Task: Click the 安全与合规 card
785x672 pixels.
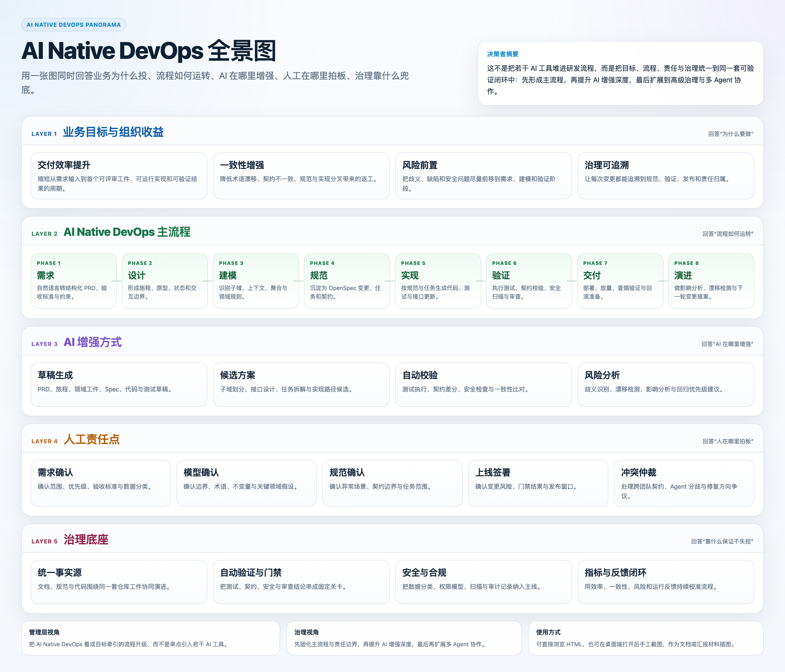Action: coord(483,582)
